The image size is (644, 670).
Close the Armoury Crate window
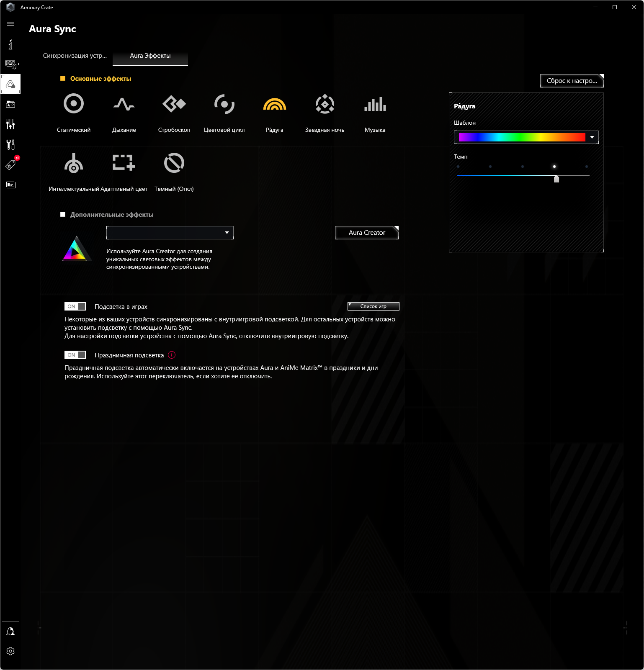(634, 7)
